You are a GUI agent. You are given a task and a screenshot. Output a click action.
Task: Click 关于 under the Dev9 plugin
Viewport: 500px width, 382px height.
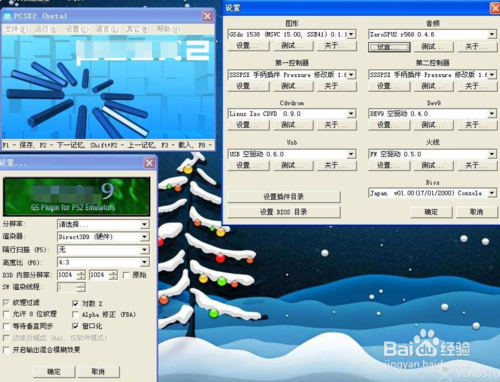(477, 125)
